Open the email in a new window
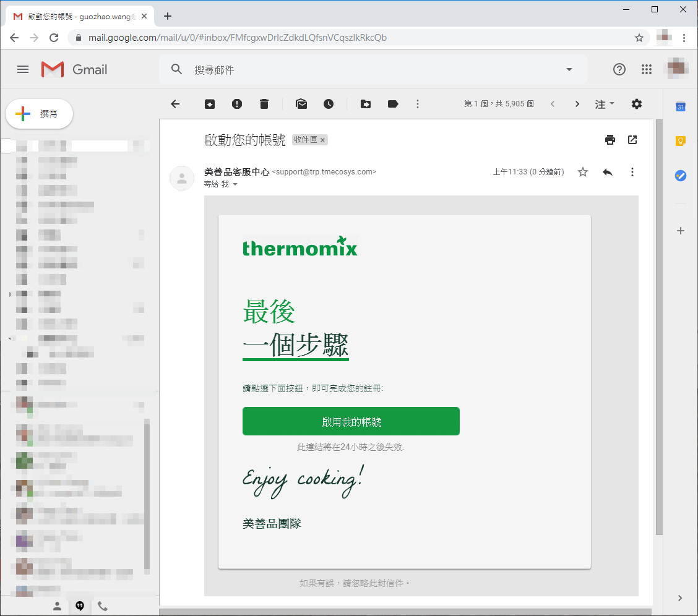This screenshot has width=698, height=616. tap(632, 140)
